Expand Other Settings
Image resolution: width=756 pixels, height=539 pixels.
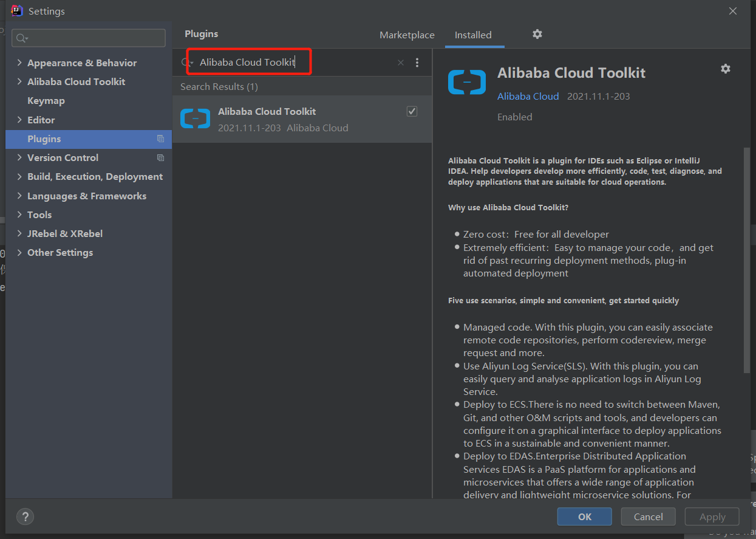[x=20, y=252]
